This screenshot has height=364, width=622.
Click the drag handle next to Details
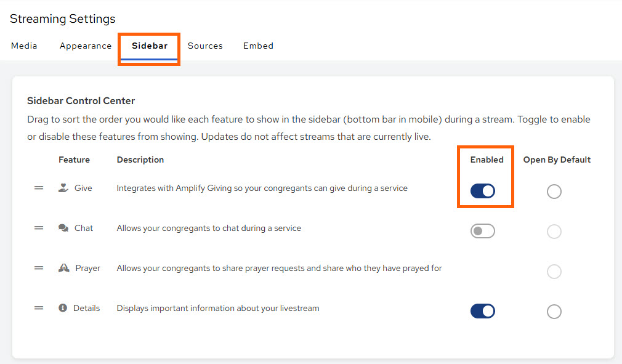(39, 308)
